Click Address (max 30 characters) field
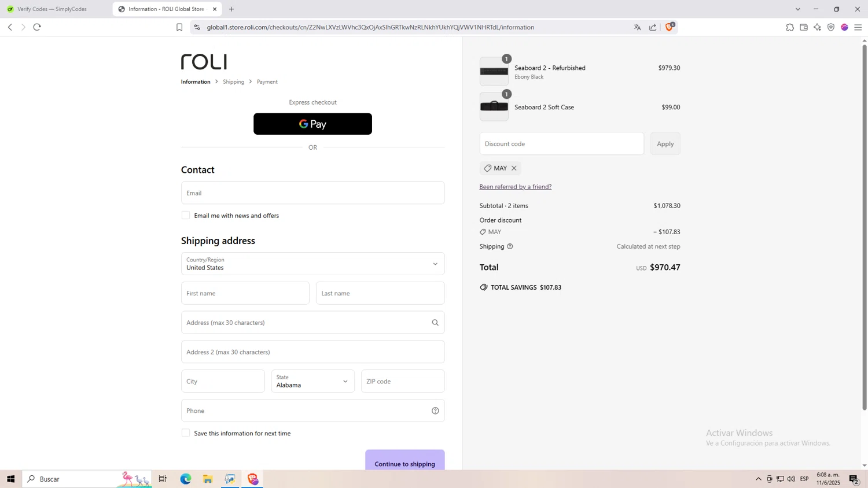This screenshot has width=868, height=488. click(x=312, y=323)
